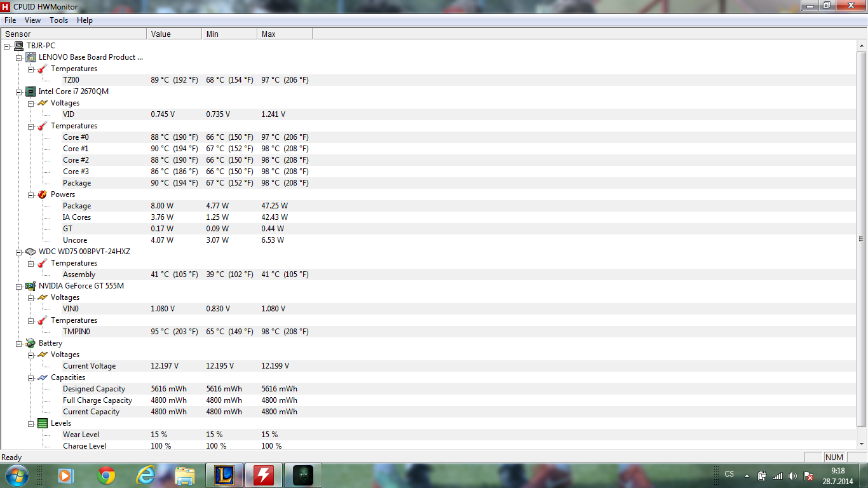Image resolution: width=868 pixels, height=488 pixels.
Task: Open Google Chrome from the taskbar
Action: point(106,475)
